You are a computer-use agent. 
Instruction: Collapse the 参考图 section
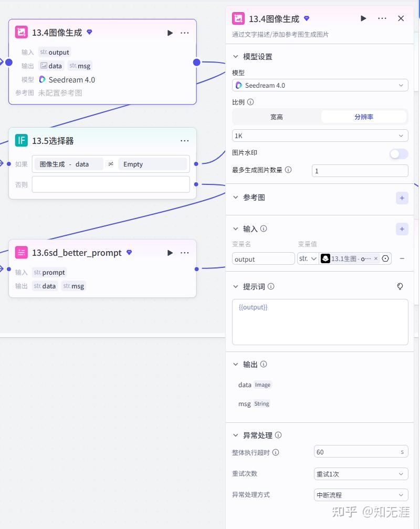click(x=236, y=198)
